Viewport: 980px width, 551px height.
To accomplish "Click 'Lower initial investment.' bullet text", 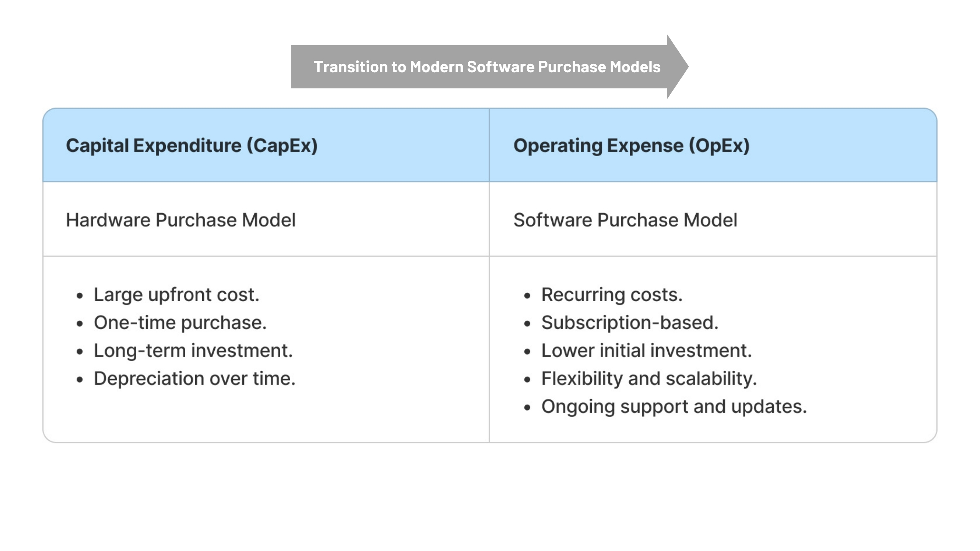I will tap(646, 350).
